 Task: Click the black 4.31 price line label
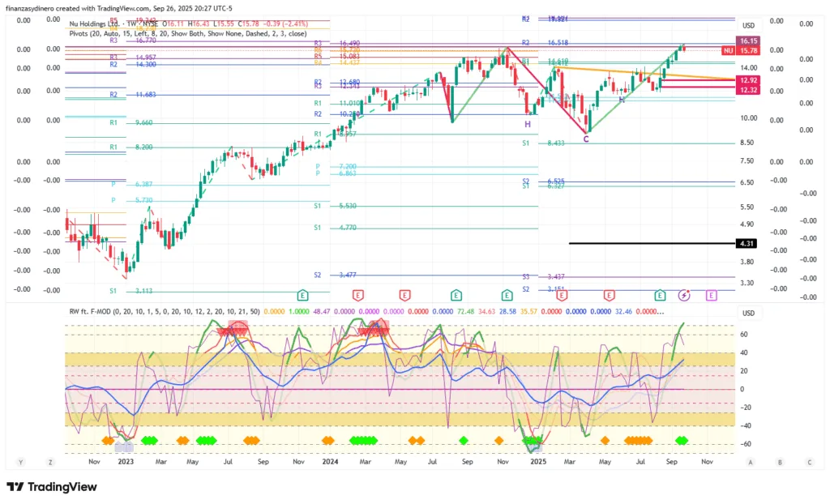(x=747, y=243)
